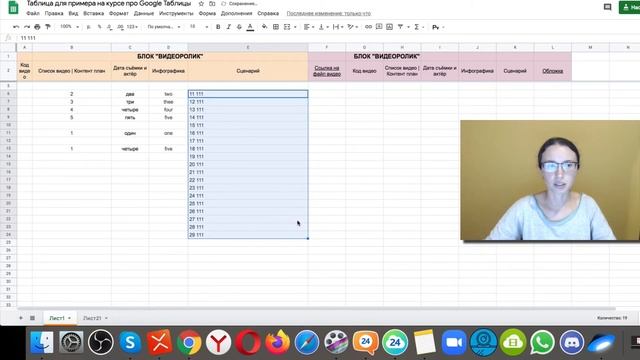
Task: Open Opera from the dock
Action: pos(248,342)
